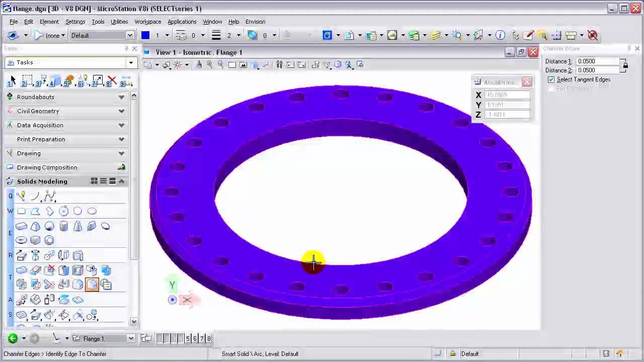The height and width of the screenshot is (362, 644).
Task: Open the Element Information blue 'i' icon
Action: click(500, 35)
